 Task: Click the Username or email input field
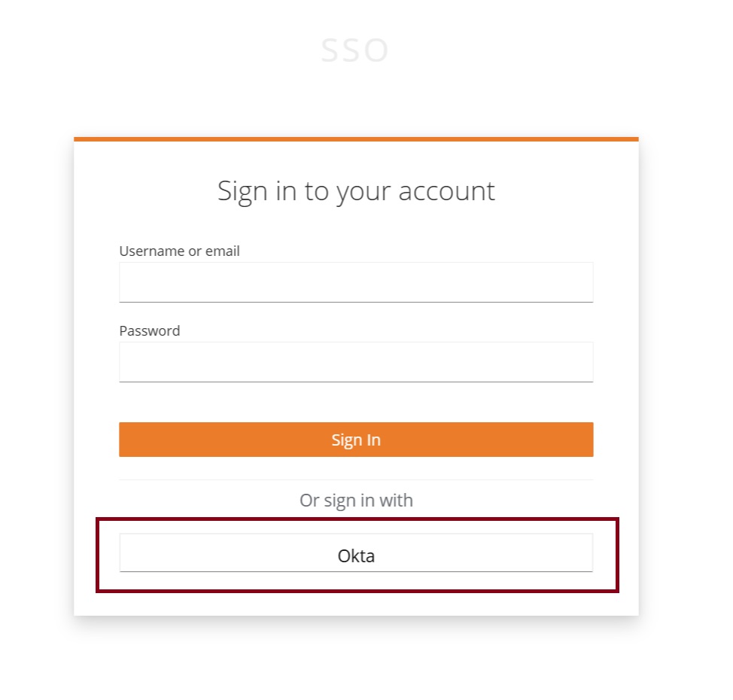pyautogui.click(x=355, y=282)
